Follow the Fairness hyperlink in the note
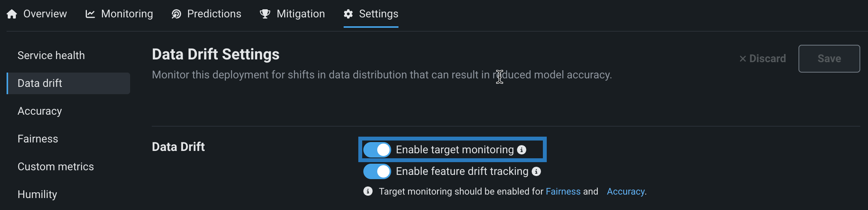868x210 pixels. pos(563,191)
